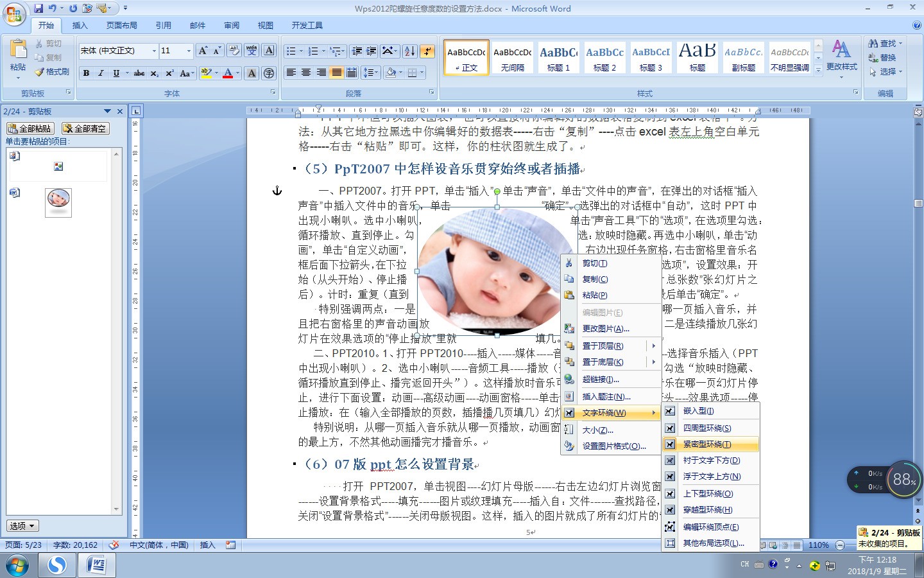The width and height of the screenshot is (924, 578).
Task: Grow font size icon
Action: coord(203,51)
